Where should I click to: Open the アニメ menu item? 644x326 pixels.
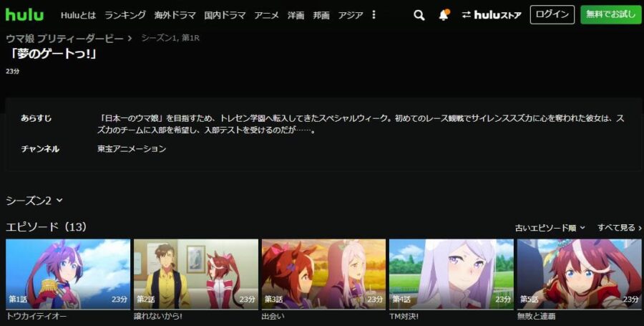pyautogui.click(x=266, y=15)
